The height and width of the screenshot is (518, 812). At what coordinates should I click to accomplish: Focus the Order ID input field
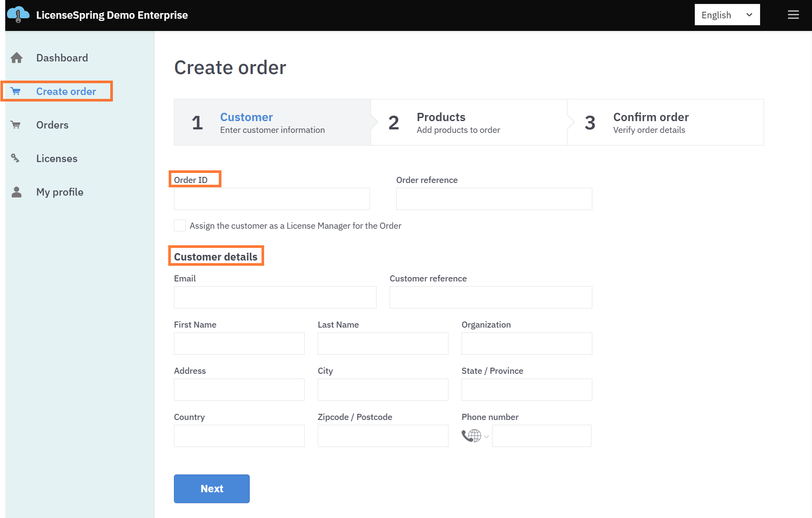(x=272, y=199)
